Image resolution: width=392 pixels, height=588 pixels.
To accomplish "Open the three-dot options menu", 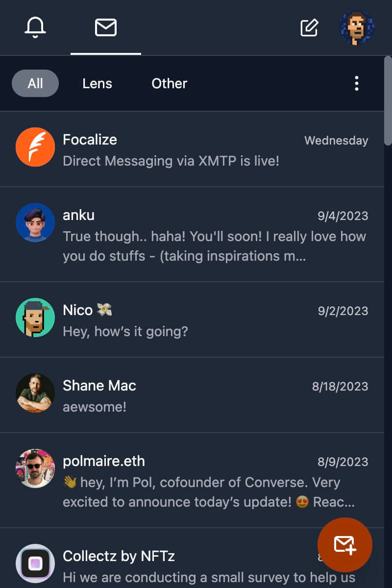I will (x=357, y=83).
